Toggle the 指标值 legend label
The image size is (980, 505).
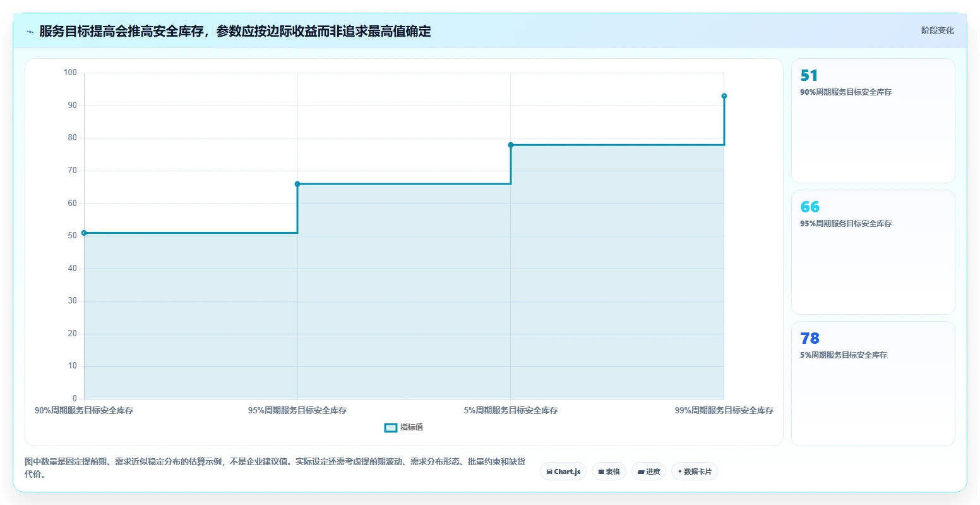click(412, 428)
